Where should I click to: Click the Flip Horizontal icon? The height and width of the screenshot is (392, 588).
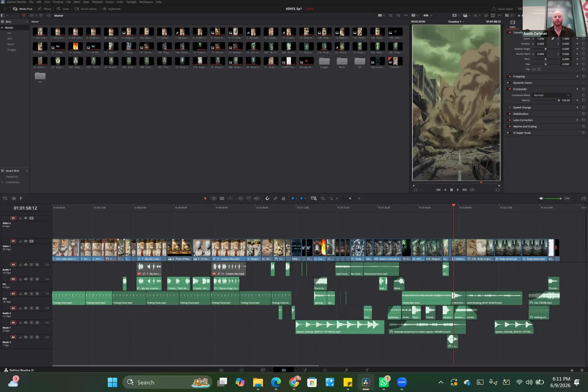[534, 69]
